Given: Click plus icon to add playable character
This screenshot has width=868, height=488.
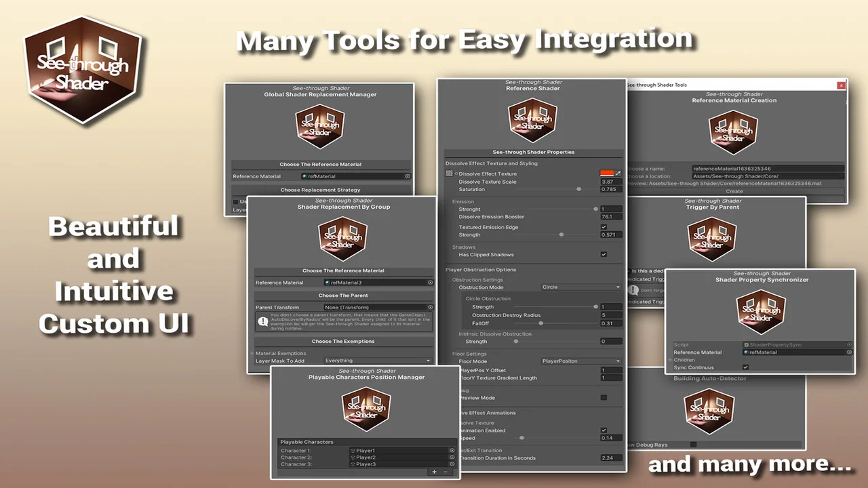Looking at the screenshot, I should pyautogui.click(x=434, y=472).
